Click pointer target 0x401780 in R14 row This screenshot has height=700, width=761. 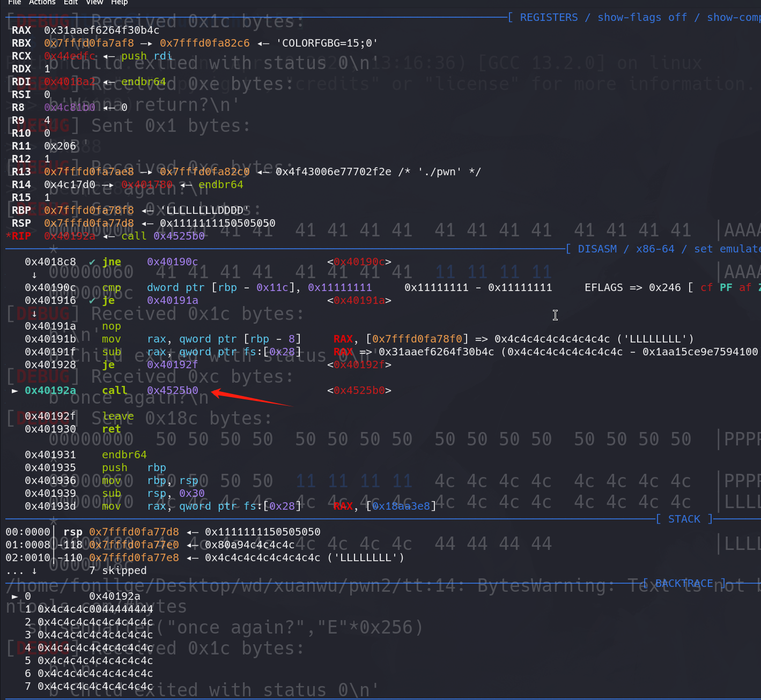147,184
